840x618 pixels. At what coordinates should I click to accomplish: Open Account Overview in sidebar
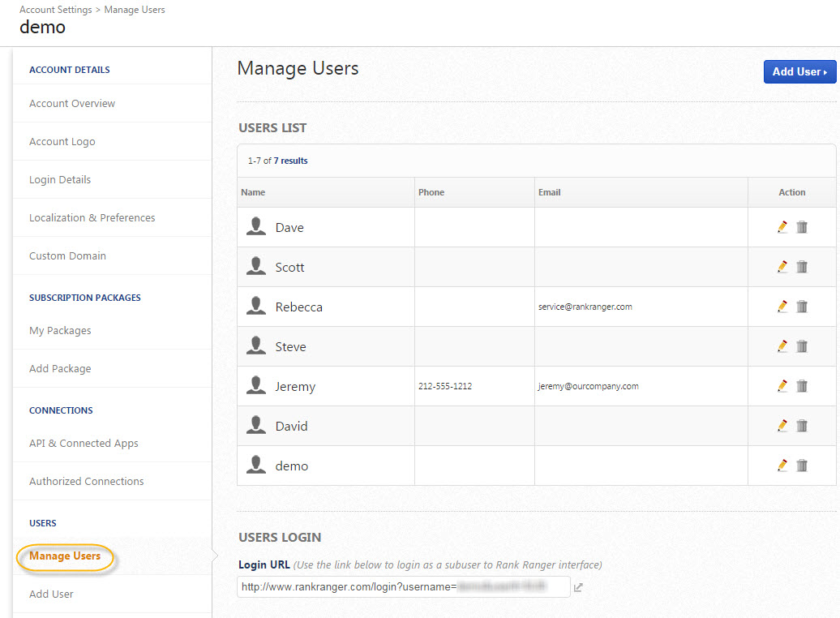pos(72,104)
